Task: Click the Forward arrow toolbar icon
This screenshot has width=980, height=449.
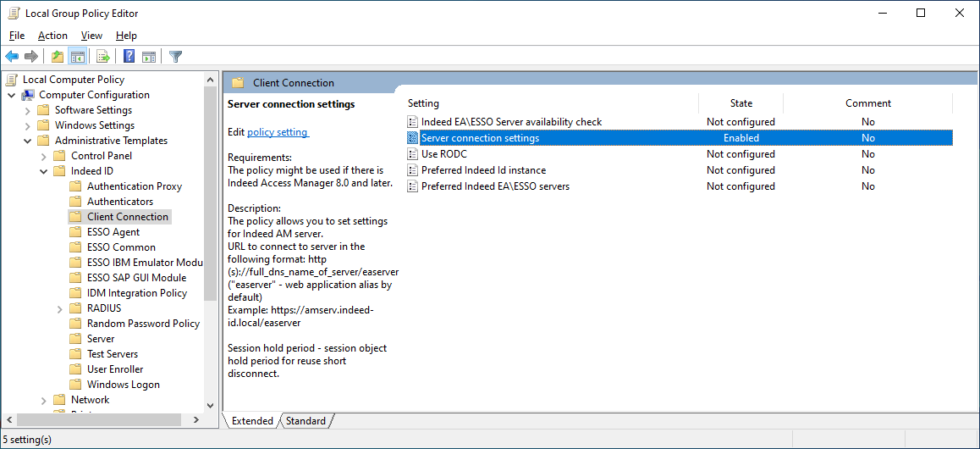Action: point(31,57)
